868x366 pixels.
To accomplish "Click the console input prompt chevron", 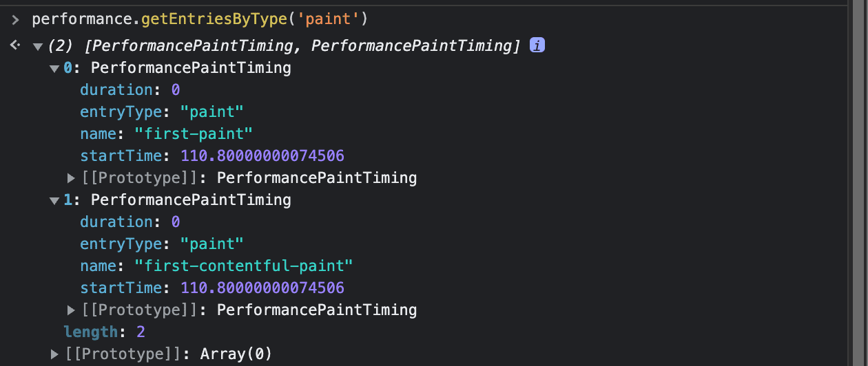I will click(x=15, y=19).
